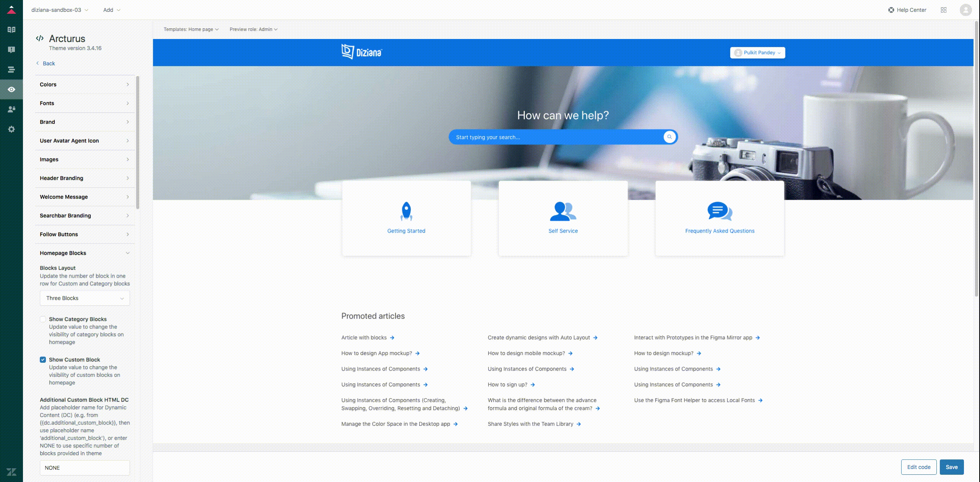Click the Diziana logo in header
Viewport: 980px width, 482px height.
(x=362, y=52)
